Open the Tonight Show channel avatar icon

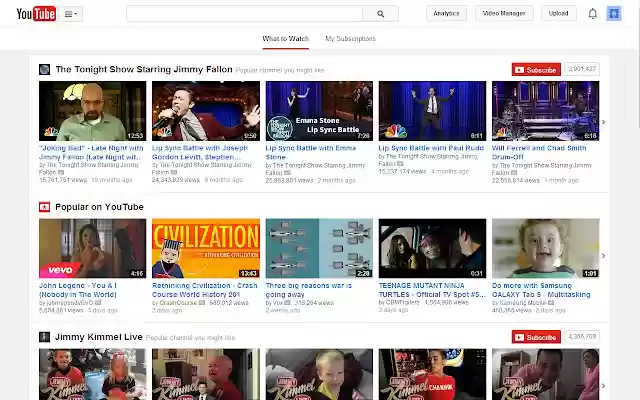[x=44, y=69]
